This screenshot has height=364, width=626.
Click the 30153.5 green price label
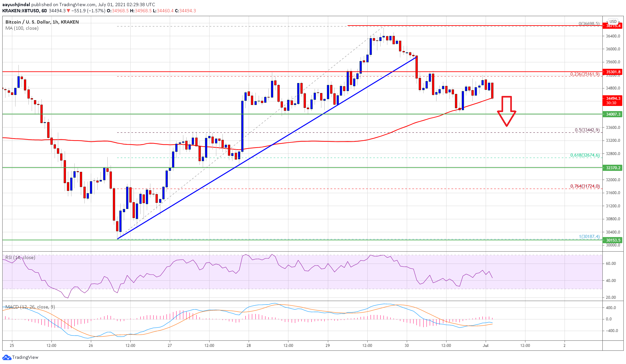[x=613, y=240]
